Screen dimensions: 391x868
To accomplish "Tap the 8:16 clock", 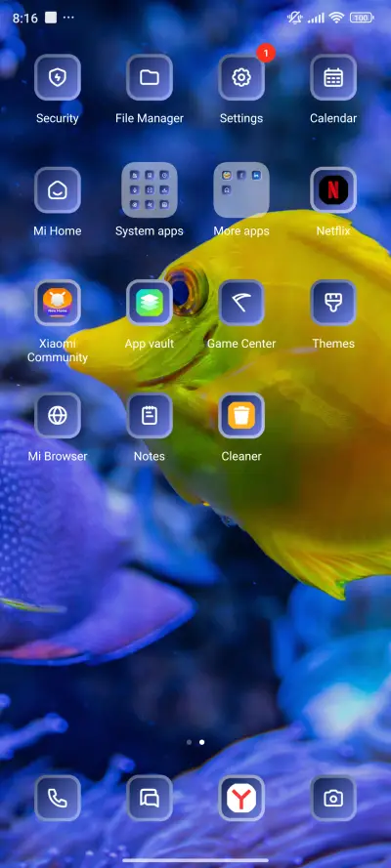I will click(24, 19).
